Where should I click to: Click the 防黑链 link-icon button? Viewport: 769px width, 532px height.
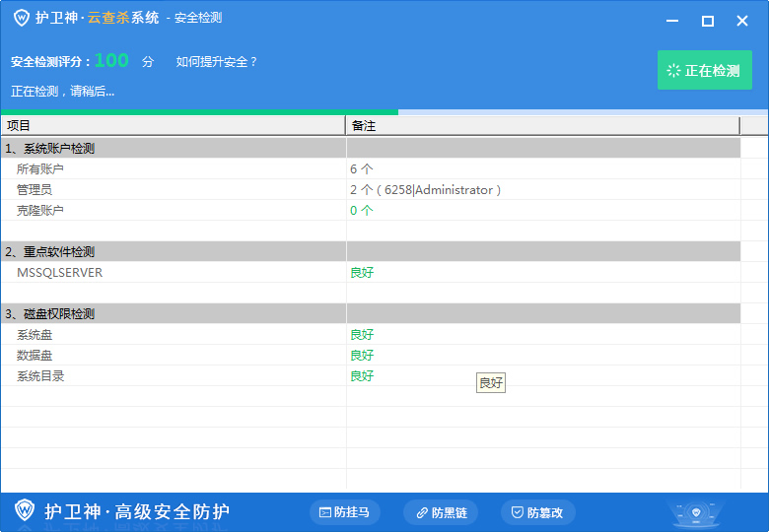point(440,512)
